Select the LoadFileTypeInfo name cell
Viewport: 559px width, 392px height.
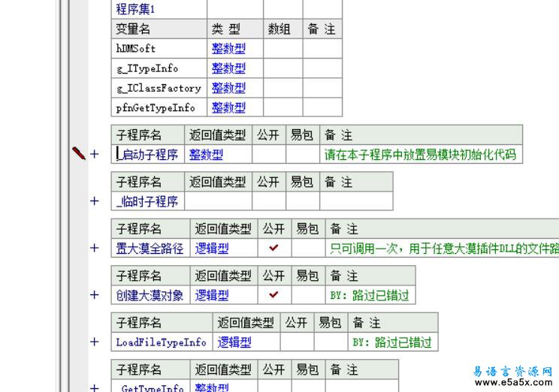162,342
